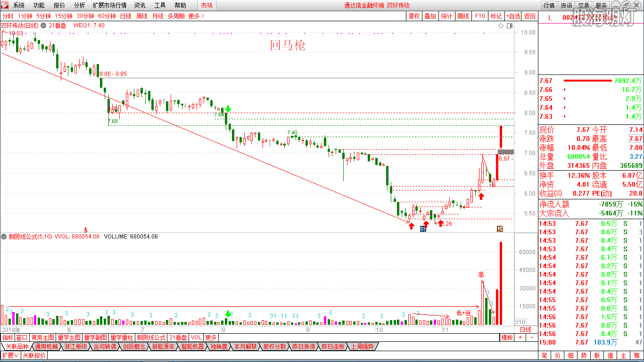Screen dimensions: 644x362
Task: Open the 指标 indicator selector
Action: 8,337
